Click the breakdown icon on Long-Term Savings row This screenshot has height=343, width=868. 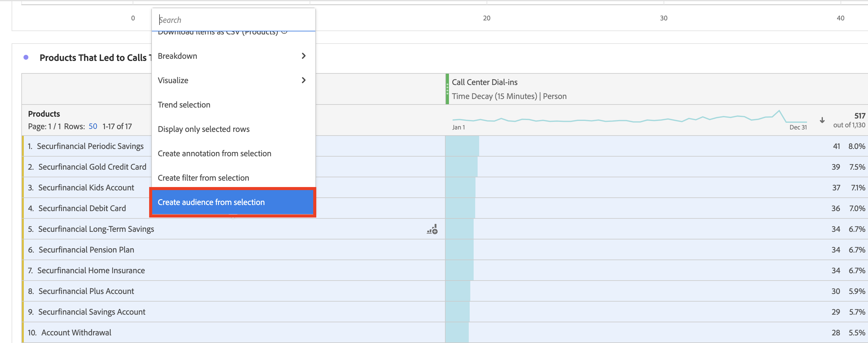pyautogui.click(x=432, y=229)
